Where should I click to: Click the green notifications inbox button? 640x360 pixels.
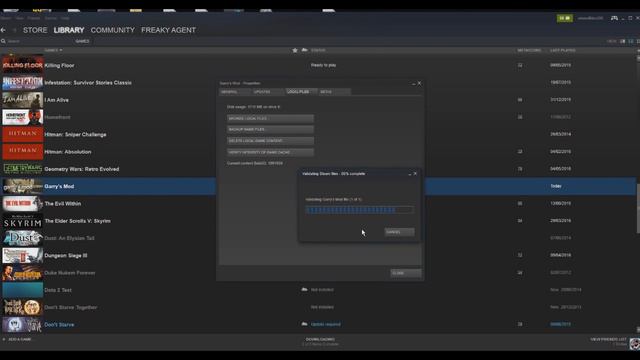[564, 18]
